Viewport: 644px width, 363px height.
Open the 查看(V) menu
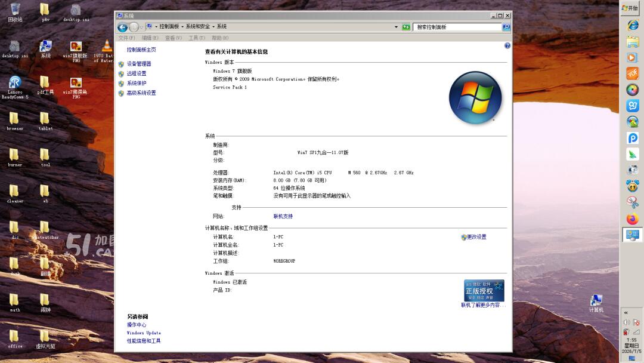point(174,38)
